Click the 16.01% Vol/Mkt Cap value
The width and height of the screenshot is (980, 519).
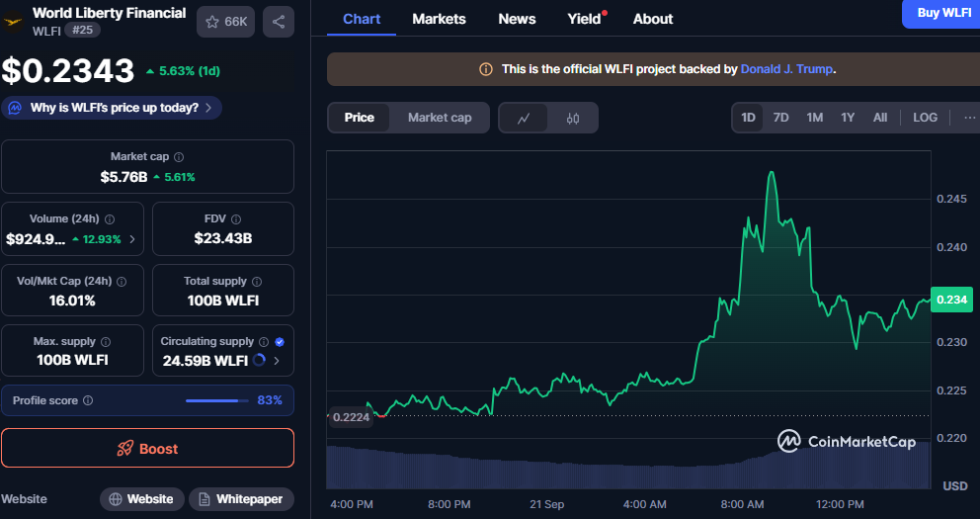[72, 301]
